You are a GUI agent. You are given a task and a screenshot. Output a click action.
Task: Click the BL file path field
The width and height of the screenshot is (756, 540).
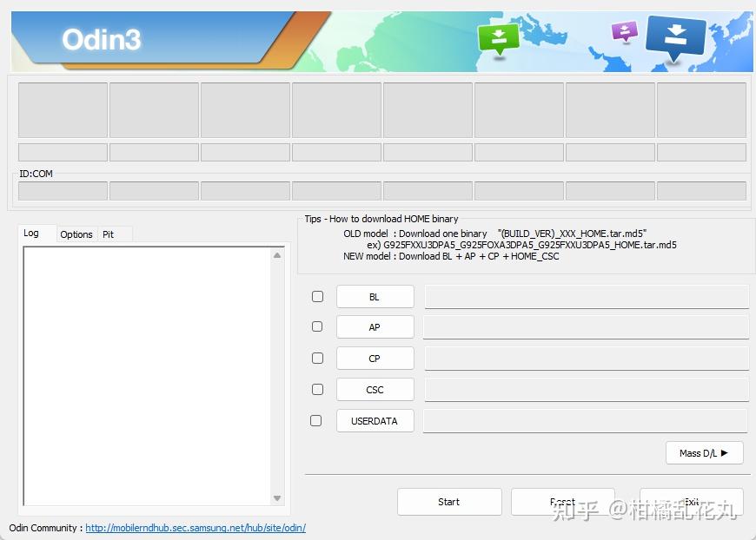(587, 297)
